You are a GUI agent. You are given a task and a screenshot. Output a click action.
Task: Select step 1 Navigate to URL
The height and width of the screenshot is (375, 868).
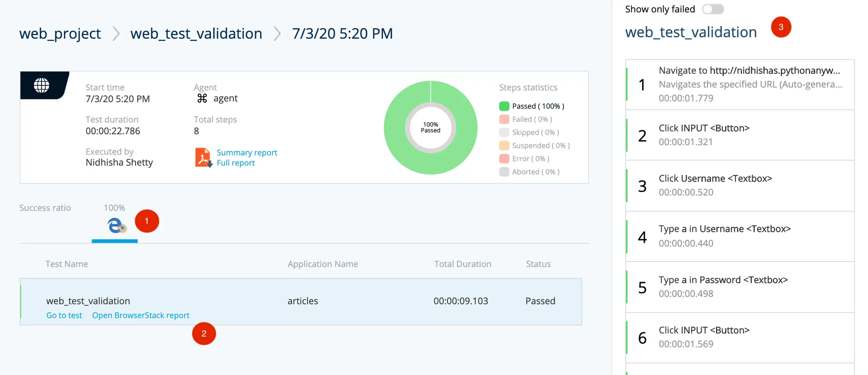[x=740, y=84]
